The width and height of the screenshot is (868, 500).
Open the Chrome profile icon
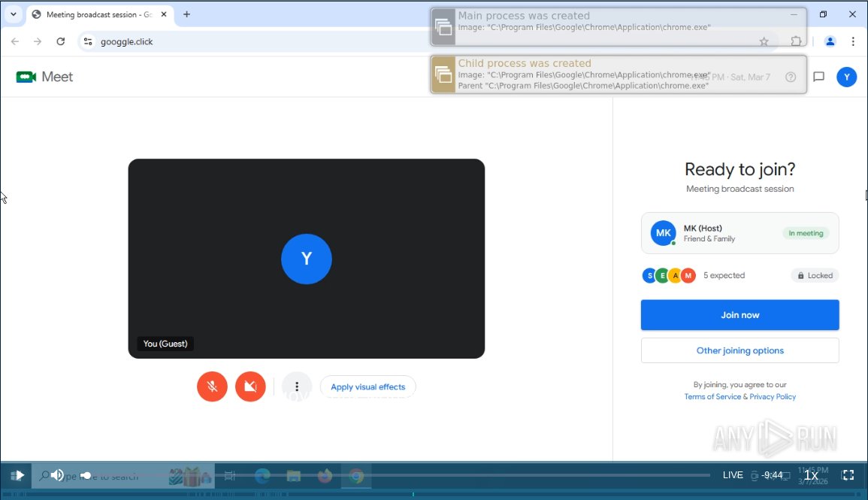(830, 41)
